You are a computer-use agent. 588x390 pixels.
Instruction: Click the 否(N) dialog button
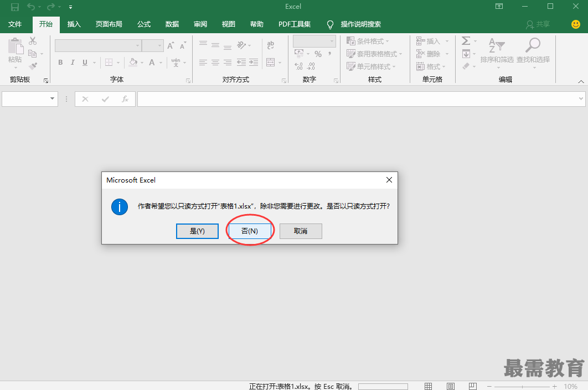pos(250,231)
